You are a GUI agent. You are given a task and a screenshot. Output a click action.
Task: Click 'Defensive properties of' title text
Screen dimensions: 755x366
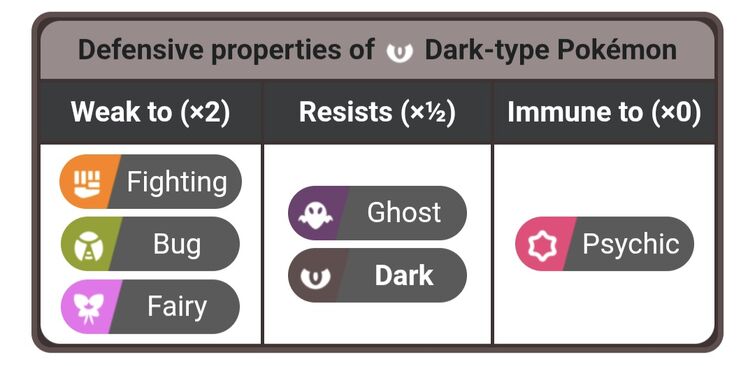(x=226, y=50)
